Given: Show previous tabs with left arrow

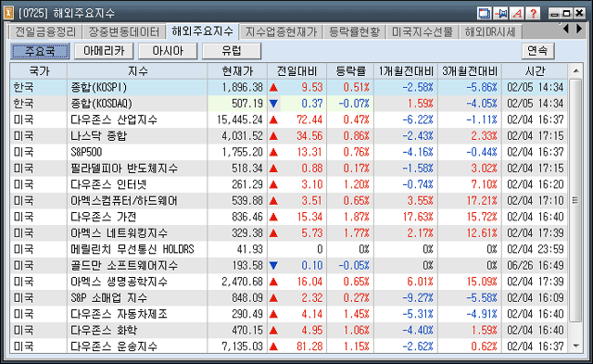Looking at the screenshot, I should pos(566,29).
